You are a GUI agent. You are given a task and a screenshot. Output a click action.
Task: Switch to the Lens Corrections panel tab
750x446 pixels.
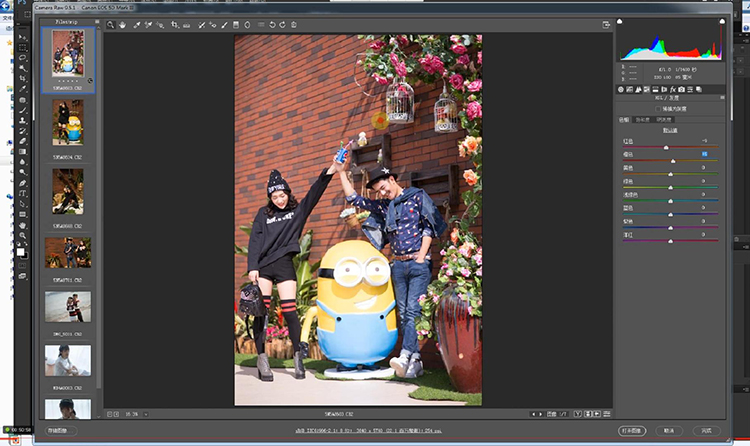[664, 89]
